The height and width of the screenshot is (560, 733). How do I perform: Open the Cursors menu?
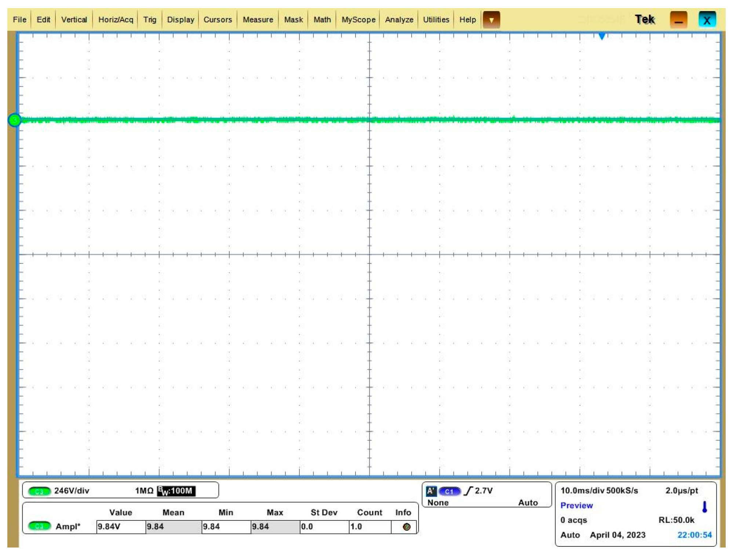click(218, 20)
